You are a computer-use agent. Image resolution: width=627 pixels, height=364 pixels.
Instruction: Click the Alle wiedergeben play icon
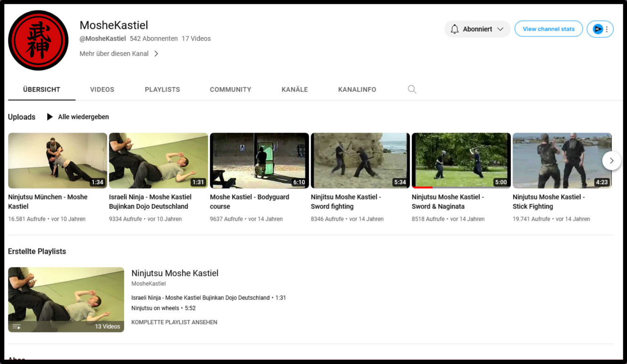[50, 117]
